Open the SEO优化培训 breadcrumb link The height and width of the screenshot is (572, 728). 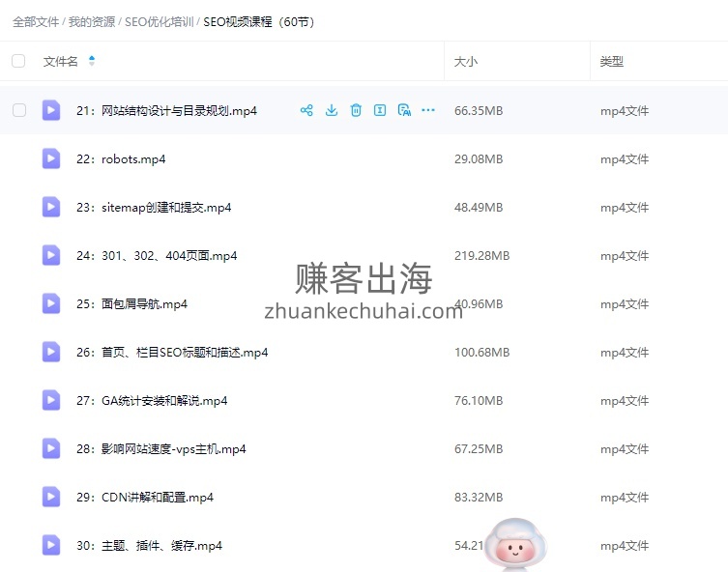[x=159, y=21]
